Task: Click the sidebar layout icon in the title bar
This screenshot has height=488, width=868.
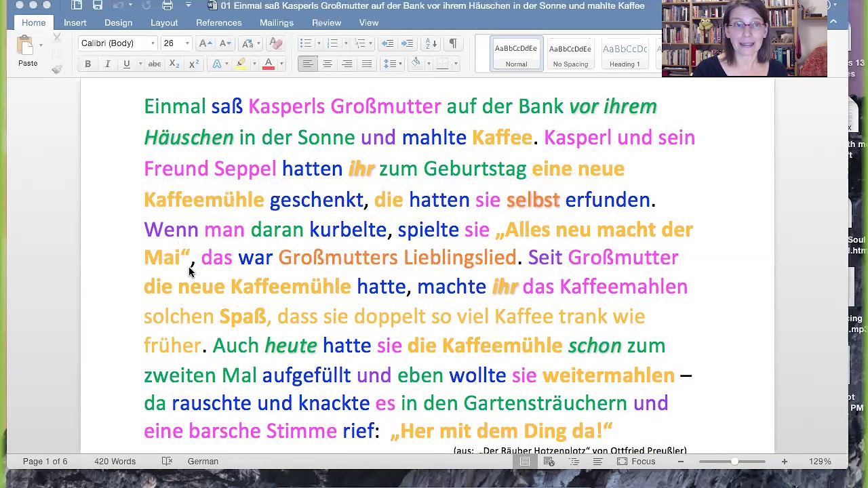Action: pyautogui.click(x=77, y=5)
